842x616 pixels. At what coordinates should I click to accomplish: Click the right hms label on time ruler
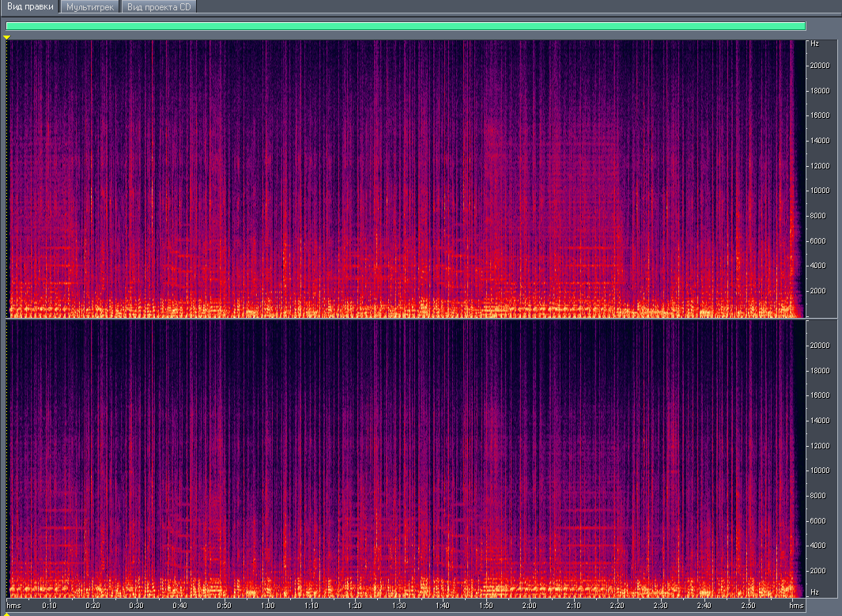coord(795,606)
